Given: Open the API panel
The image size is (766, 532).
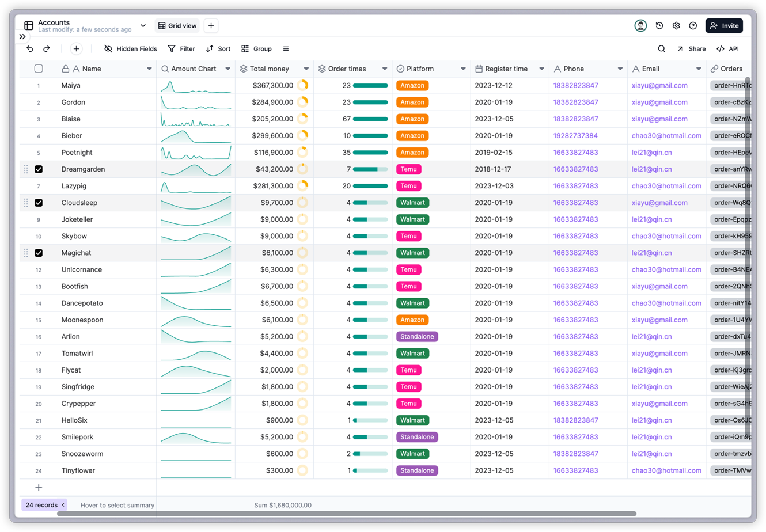Looking at the screenshot, I should pyautogui.click(x=727, y=49).
